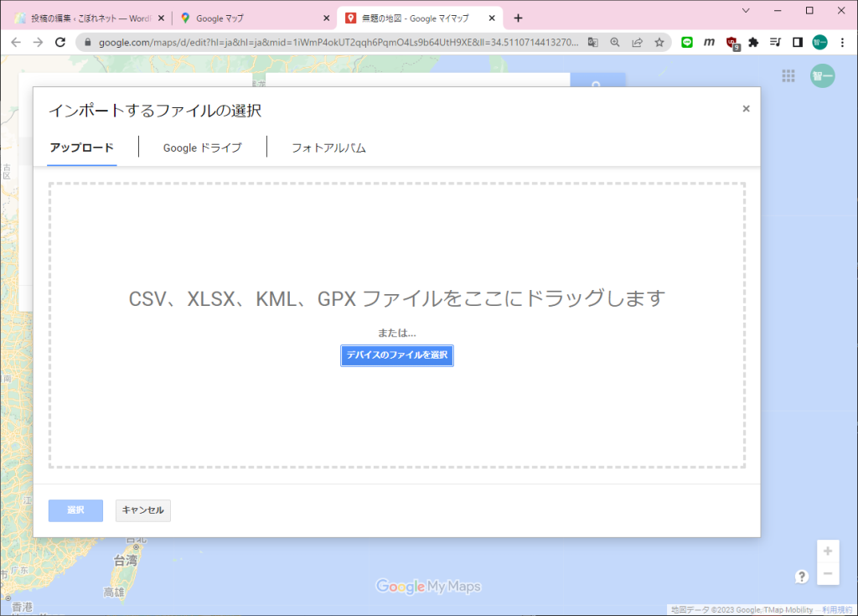Open the Google apps grid icon
The image size is (858, 616).
pyautogui.click(x=788, y=76)
